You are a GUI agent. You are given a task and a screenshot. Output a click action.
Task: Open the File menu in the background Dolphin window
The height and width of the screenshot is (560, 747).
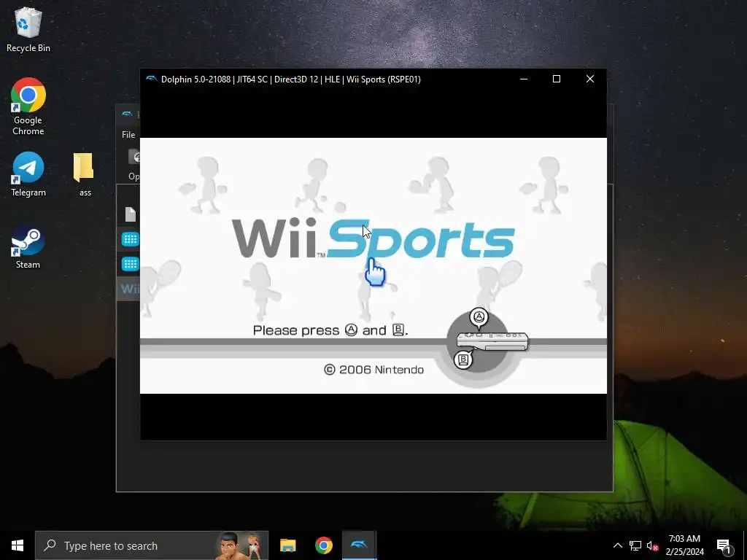coord(128,135)
